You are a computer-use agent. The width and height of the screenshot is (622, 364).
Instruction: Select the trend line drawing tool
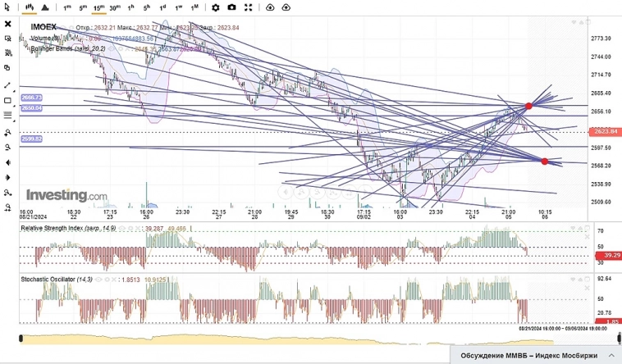[7, 84]
